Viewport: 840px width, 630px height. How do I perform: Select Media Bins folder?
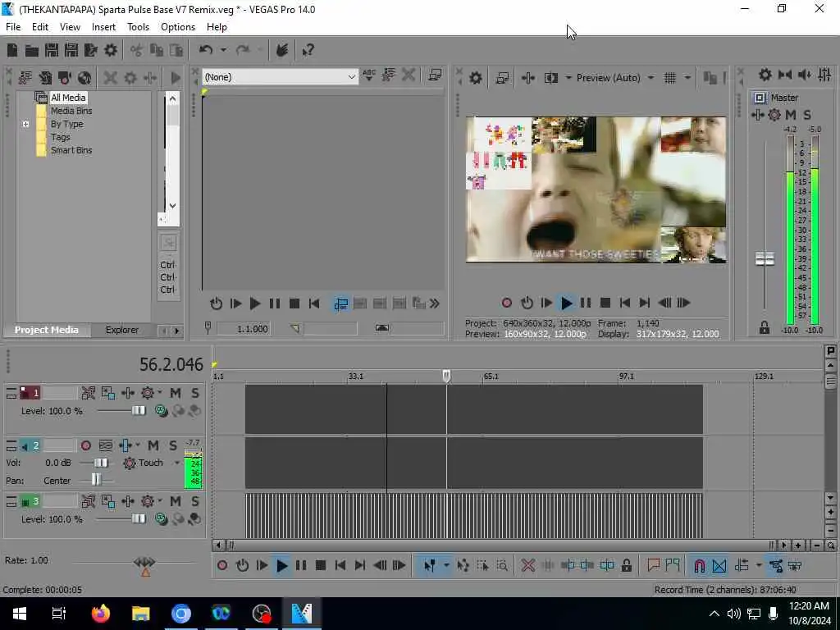point(71,111)
